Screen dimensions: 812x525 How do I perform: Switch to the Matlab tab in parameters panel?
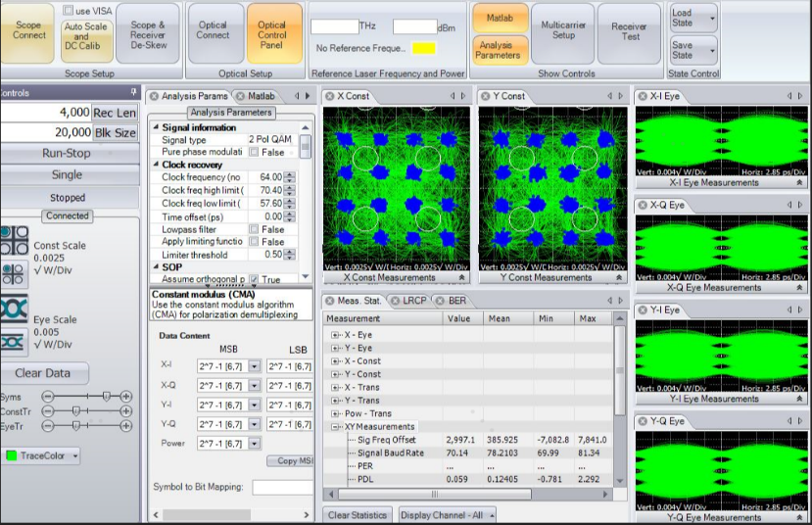click(261, 96)
